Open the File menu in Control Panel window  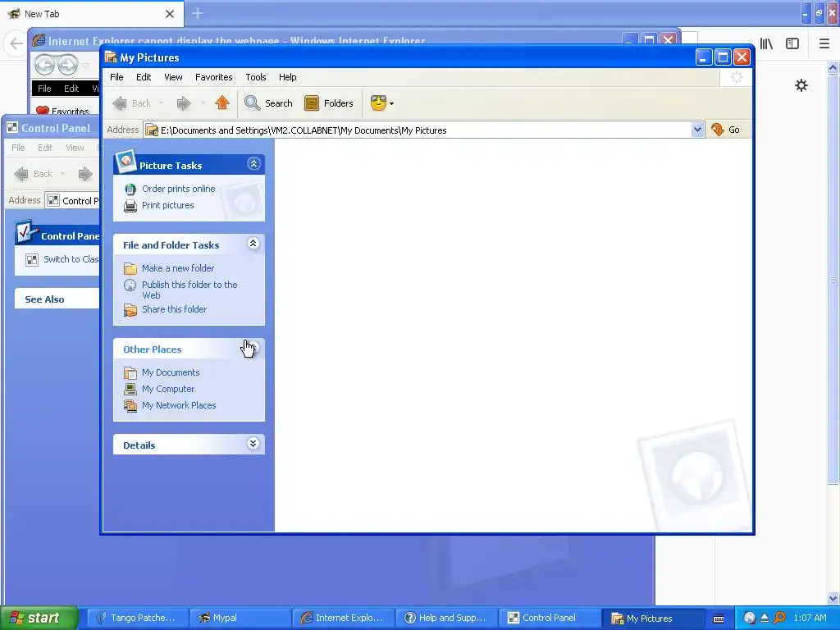pos(18,148)
